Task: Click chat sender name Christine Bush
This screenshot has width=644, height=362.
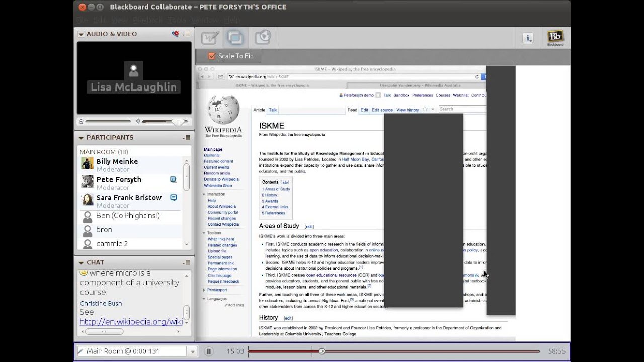Action: pos(101,303)
